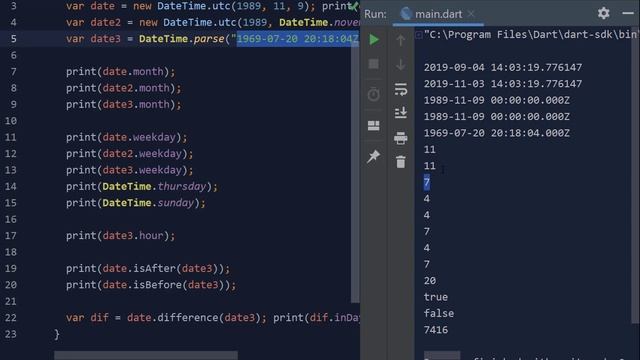This screenshot has width=640, height=360.
Task: Click the print(date.month) code line
Action: click(x=120, y=71)
